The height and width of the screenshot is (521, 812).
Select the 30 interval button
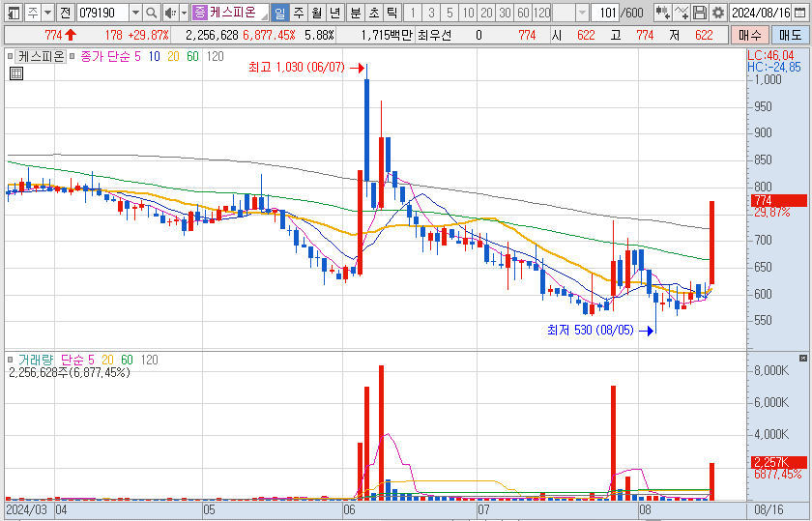(505, 13)
